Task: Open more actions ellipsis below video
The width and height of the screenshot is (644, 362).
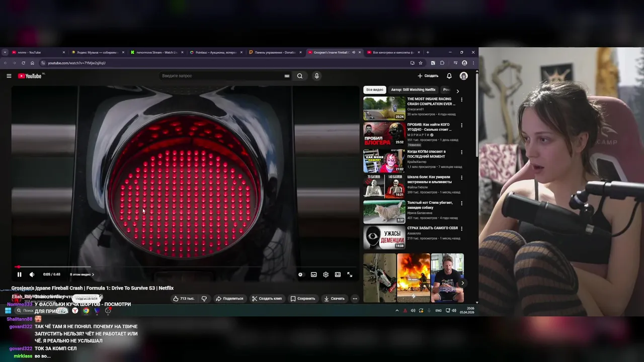Action: (355, 299)
